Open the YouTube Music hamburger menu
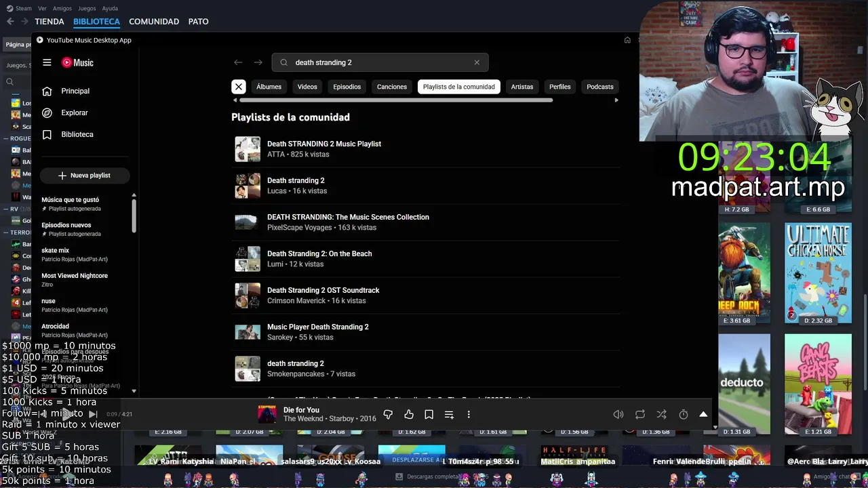 point(47,62)
